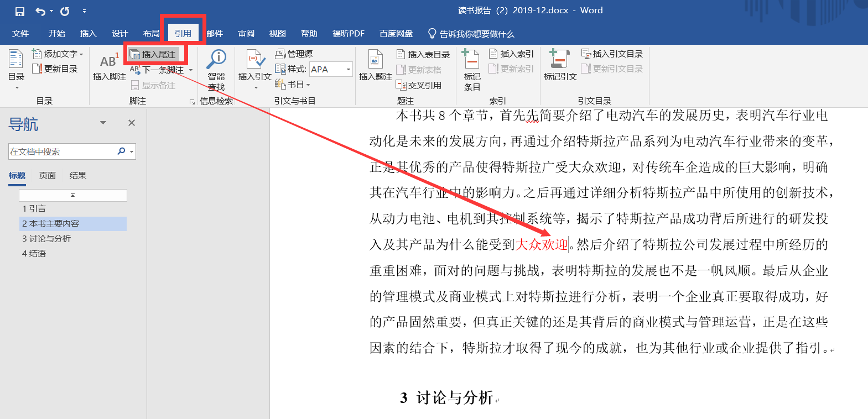Click the heading 3 讨论与分析 in document

[x=446, y=397]
